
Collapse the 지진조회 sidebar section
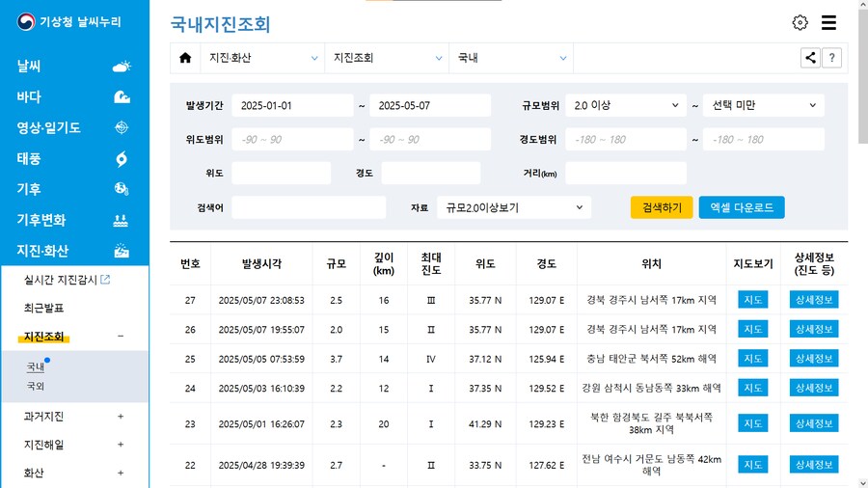click(x=121, y=337)
